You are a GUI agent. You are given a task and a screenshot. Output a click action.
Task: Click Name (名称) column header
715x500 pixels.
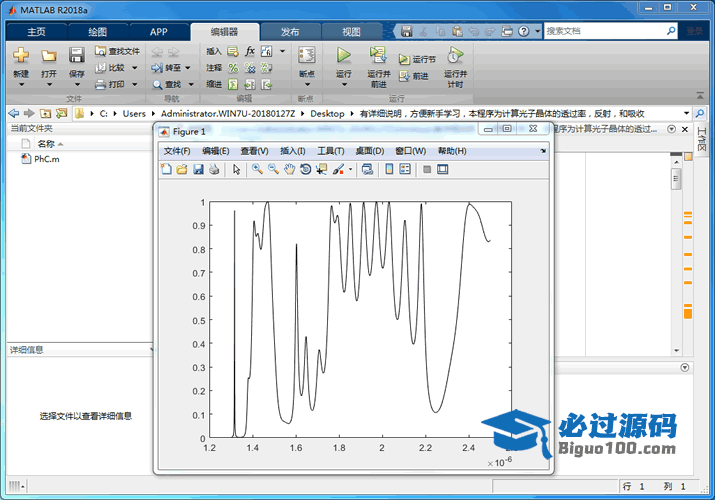[46, 144]
